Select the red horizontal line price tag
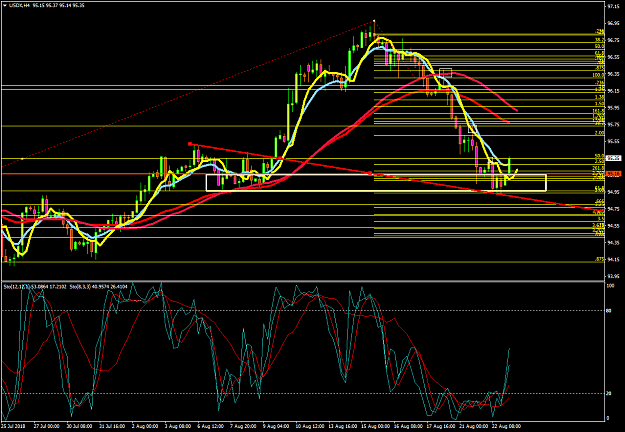625x432 pixels. pos(613,174)
